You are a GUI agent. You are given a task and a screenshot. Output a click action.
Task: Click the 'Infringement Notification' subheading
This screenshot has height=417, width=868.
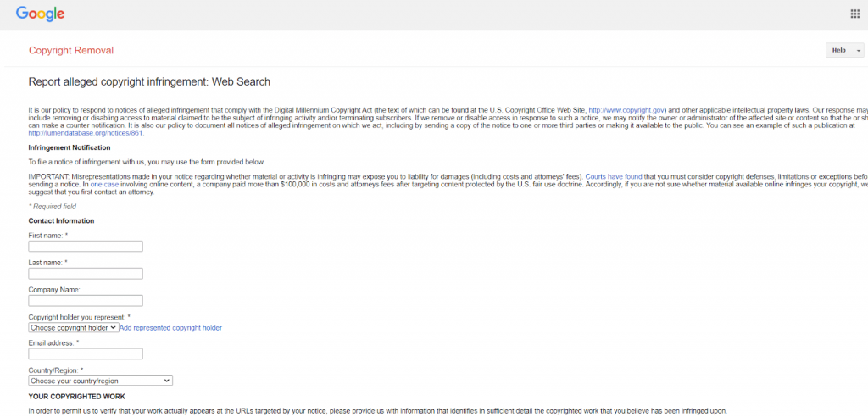coord(70,147)
